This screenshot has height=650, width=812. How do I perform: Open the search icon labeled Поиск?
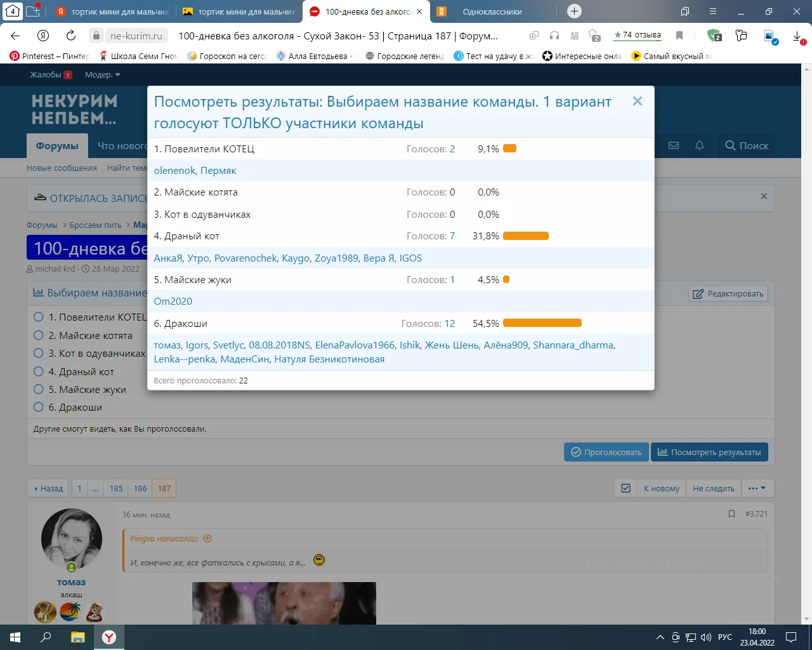tap(746, 145)
